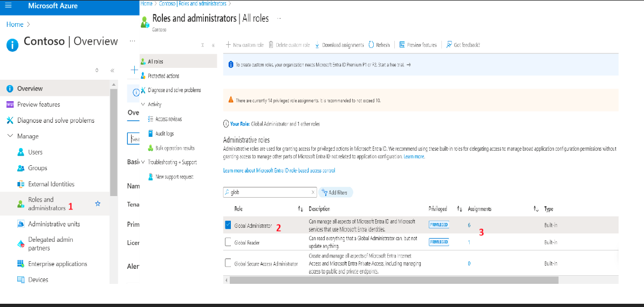Open the Azure portal hamburger menu
This screenshot has width=644, height=307.
click(x=9, y=6)
